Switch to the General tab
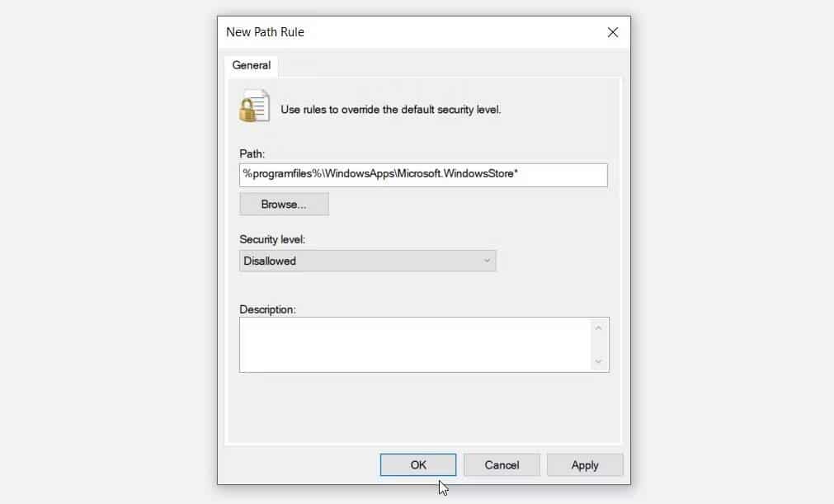834x504 pixels. (x=251, y=65)
